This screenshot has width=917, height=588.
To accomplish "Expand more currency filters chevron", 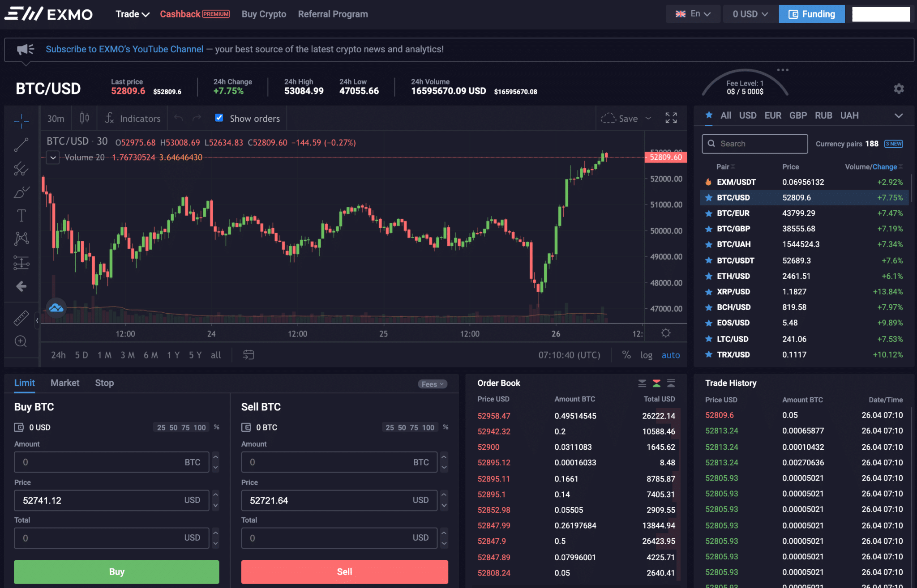I will [x=898, y=115].
